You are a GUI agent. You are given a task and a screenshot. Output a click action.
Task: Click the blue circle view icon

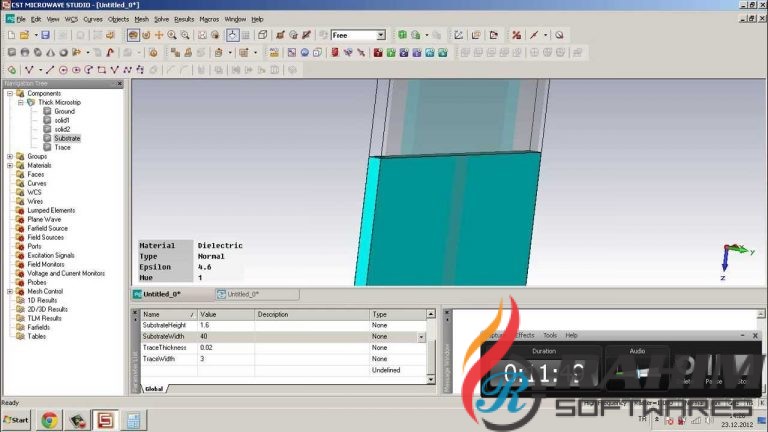click(x=305, y=52)
